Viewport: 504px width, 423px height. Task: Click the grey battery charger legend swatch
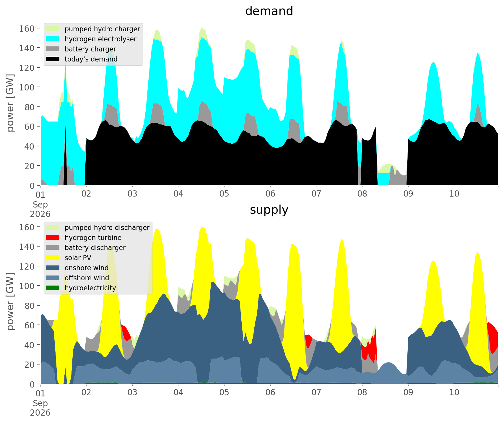[x=53, y=49]
